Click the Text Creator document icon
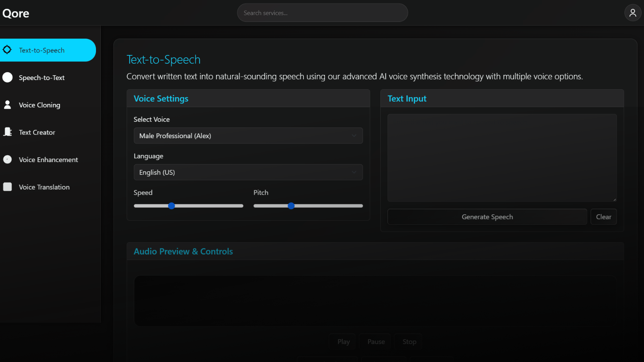 click(x=8, y=132)
